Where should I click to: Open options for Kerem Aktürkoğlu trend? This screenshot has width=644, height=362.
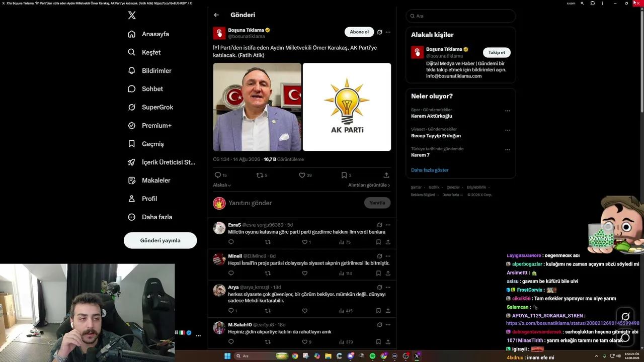click(507, 111)
